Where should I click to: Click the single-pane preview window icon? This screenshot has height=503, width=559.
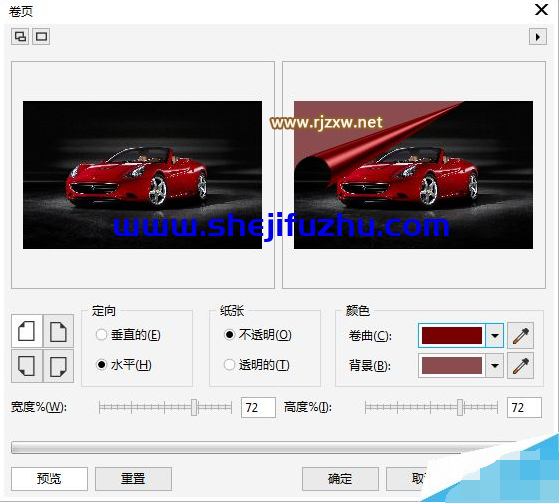point(41,36)
